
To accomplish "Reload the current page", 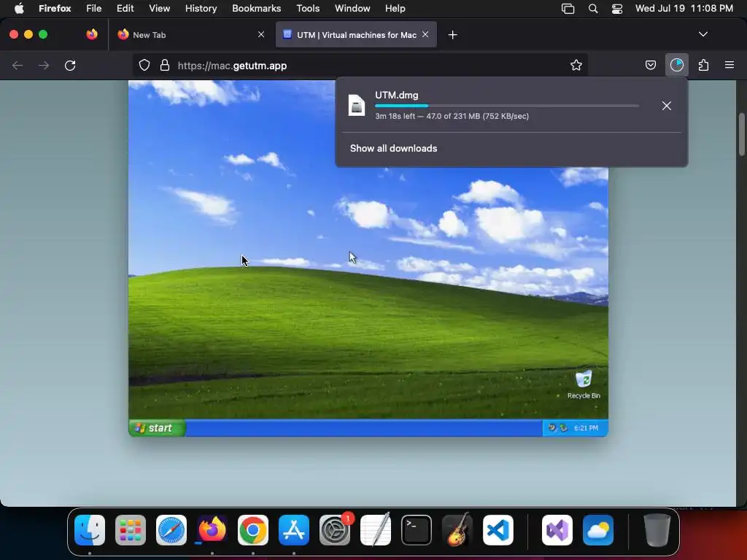I will 70,65.
